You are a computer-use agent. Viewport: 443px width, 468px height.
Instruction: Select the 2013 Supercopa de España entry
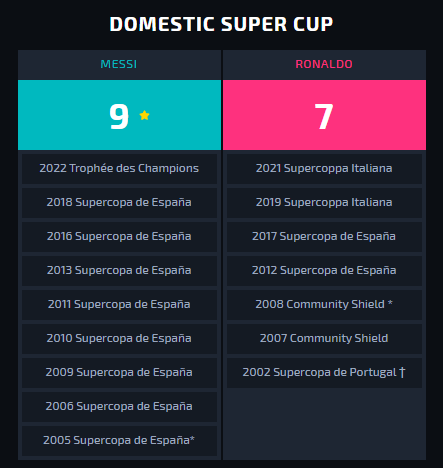pyautogui.click(x=119, y=271)
